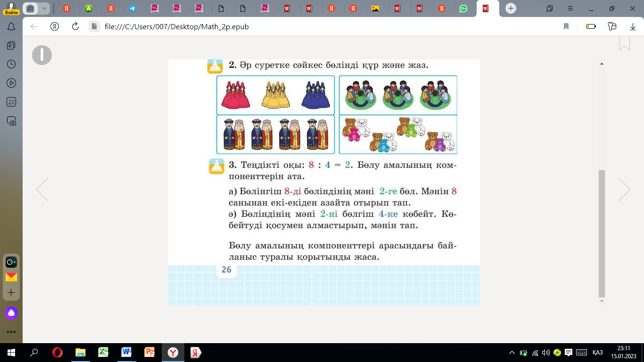Take a screenshot with the sidebar camera icon

11,121
